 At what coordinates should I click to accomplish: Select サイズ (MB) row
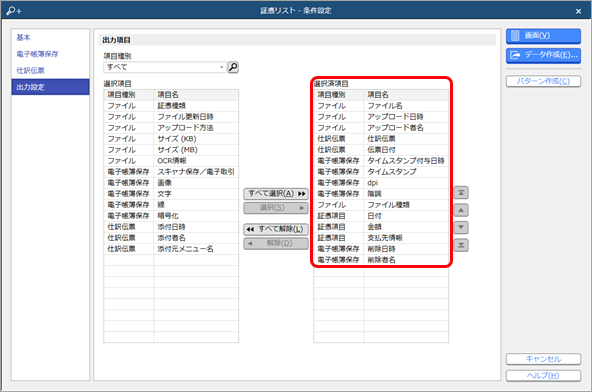171,150
